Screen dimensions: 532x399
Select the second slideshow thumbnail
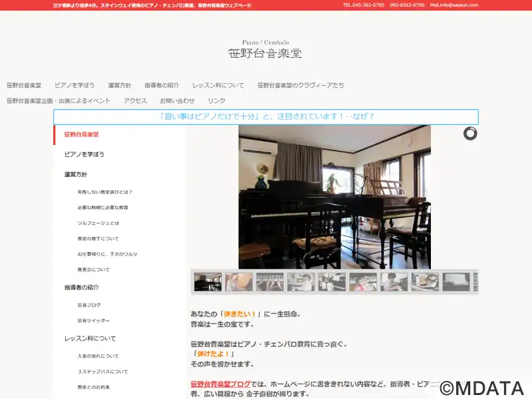pos(239,281)
